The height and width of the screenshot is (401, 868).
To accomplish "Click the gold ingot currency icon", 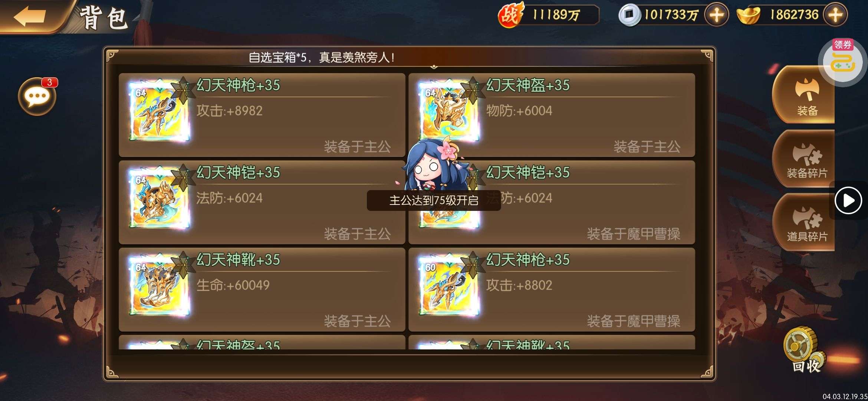I will click(748, 15).
